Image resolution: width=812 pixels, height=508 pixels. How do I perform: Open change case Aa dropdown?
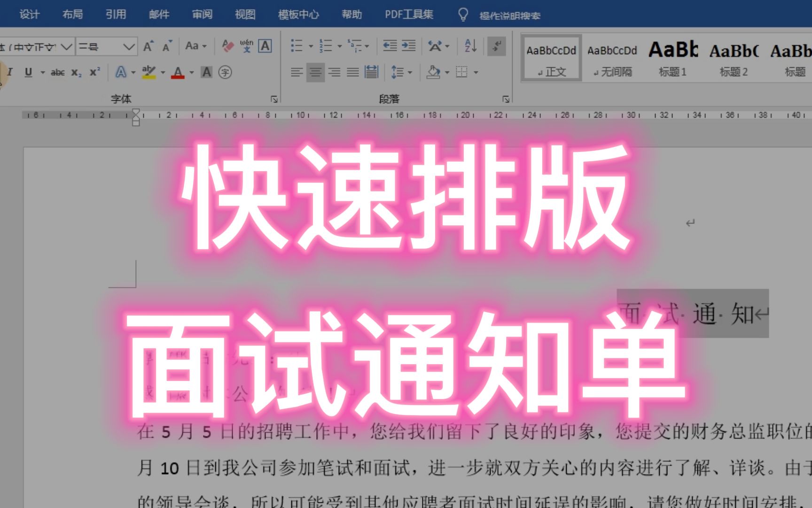(196, 46)
